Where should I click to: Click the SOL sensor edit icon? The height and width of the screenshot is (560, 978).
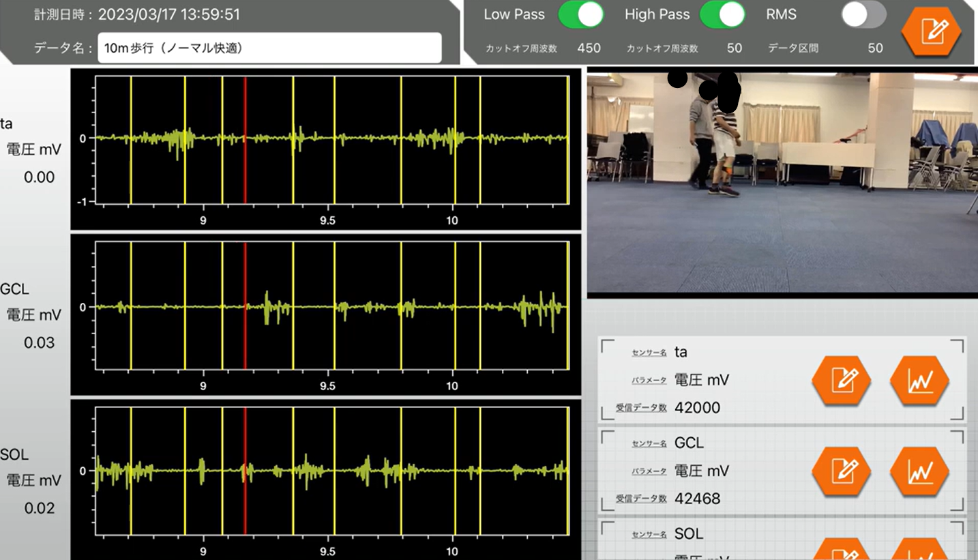[x=841, y=551]
